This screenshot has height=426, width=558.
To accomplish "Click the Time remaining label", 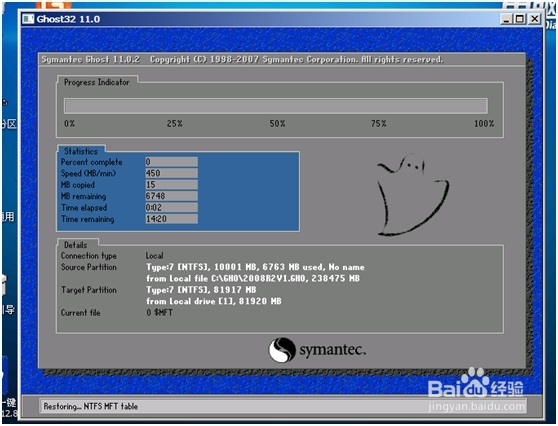I will click(x=88, y=219).
